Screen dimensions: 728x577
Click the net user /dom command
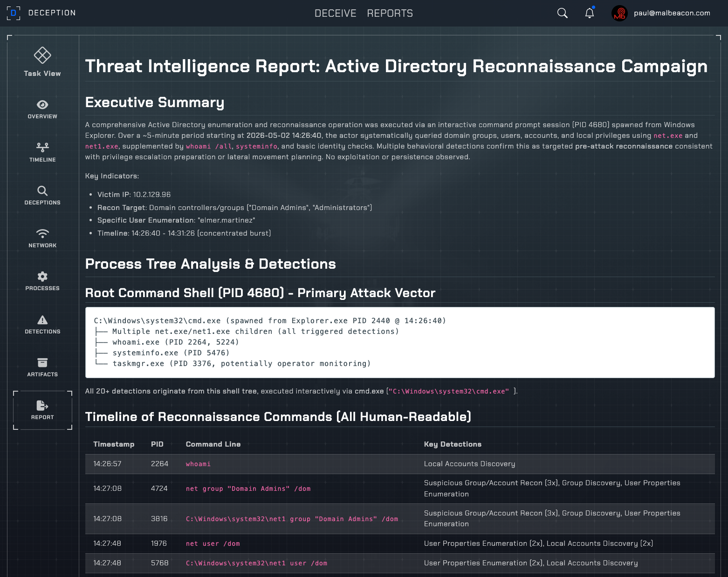[213, 543]
